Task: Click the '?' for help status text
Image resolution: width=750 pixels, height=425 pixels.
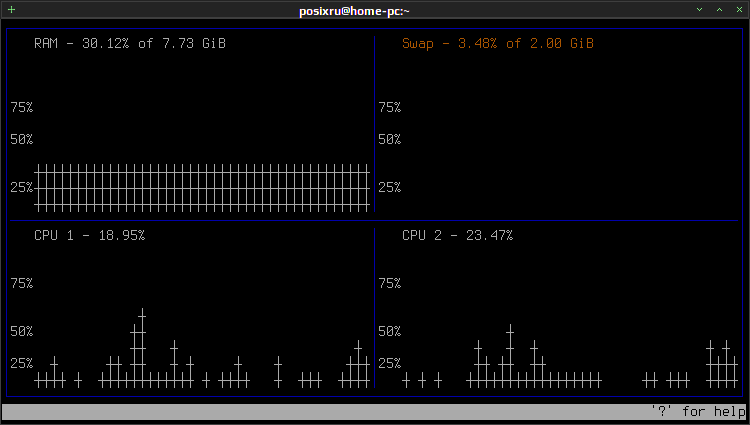Action: (x=698, y=411)
